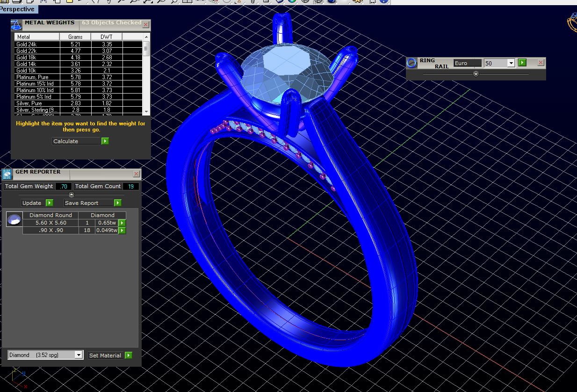577x392 pixels.
Task: Click the Euro ring standard field
Action: click(467, 63)
